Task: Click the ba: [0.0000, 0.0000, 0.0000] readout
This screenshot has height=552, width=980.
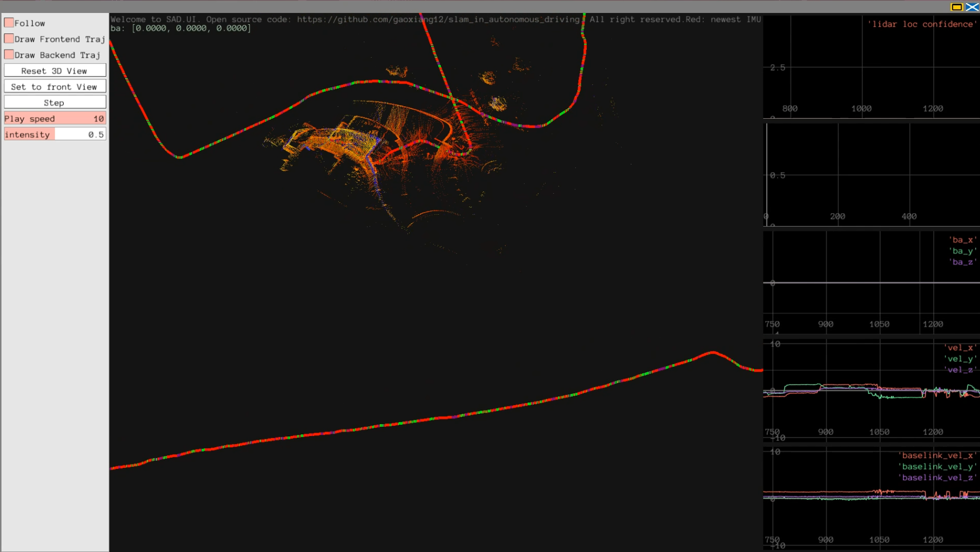Action: (x=181, y=28)
